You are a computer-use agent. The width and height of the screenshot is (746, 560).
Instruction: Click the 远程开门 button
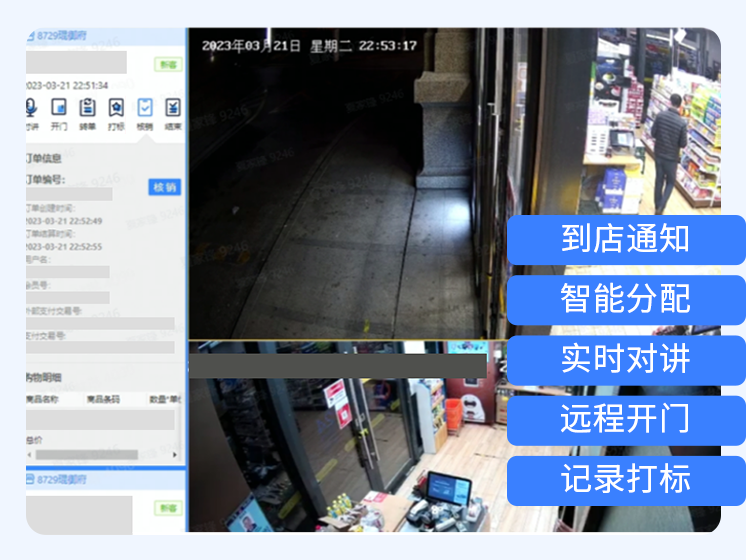(x=626, y=420)
